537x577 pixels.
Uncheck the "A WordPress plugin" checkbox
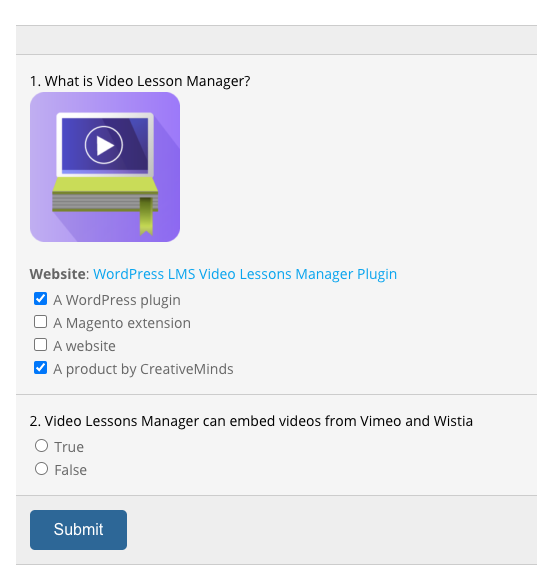click(40, 299)
